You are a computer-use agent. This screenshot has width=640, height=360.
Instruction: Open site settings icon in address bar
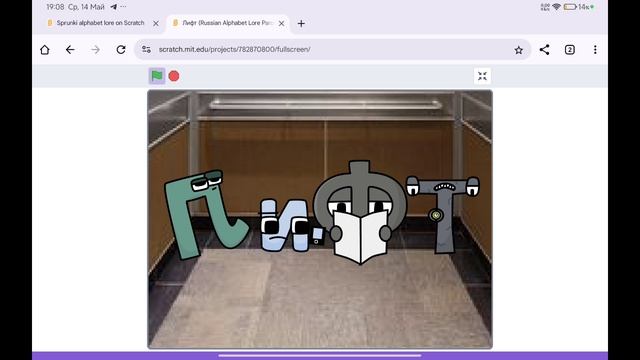(147, 49)
